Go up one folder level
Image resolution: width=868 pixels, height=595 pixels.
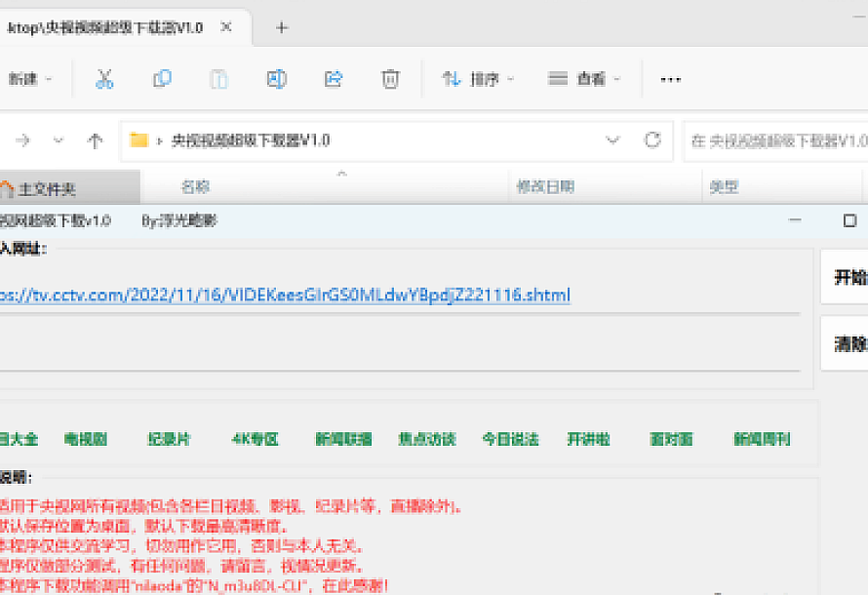[x=95, y=140]
